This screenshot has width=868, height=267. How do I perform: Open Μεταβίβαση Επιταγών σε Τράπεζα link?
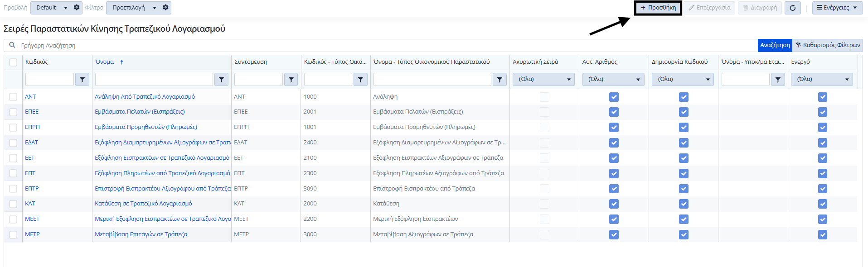tap(141, 234)
